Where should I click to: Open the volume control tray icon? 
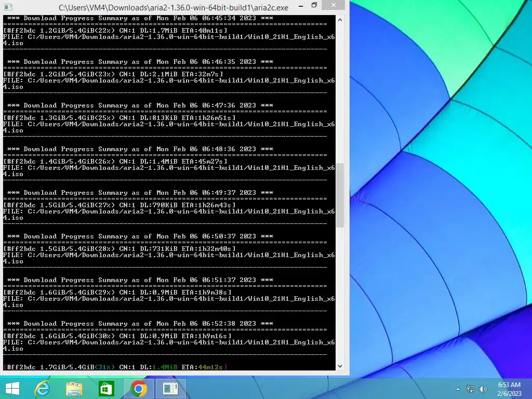[483, 389]
